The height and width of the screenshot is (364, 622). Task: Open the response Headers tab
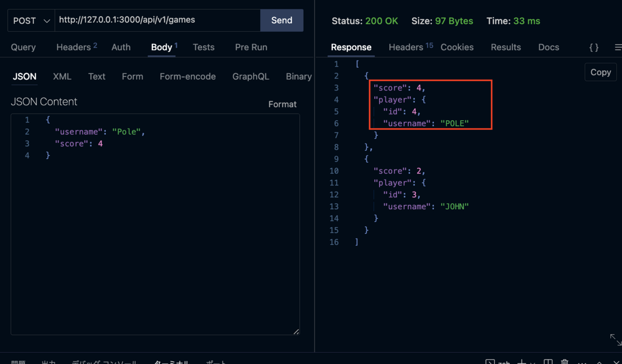(x=411, y=47)
